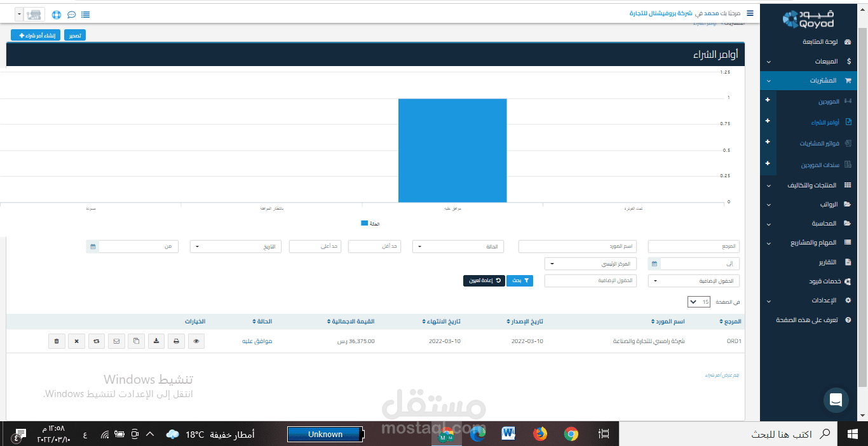Cancel ORD1 order using X icon
Image resolution: width=868 pixels, height=446 pixels.
(76, 341)
